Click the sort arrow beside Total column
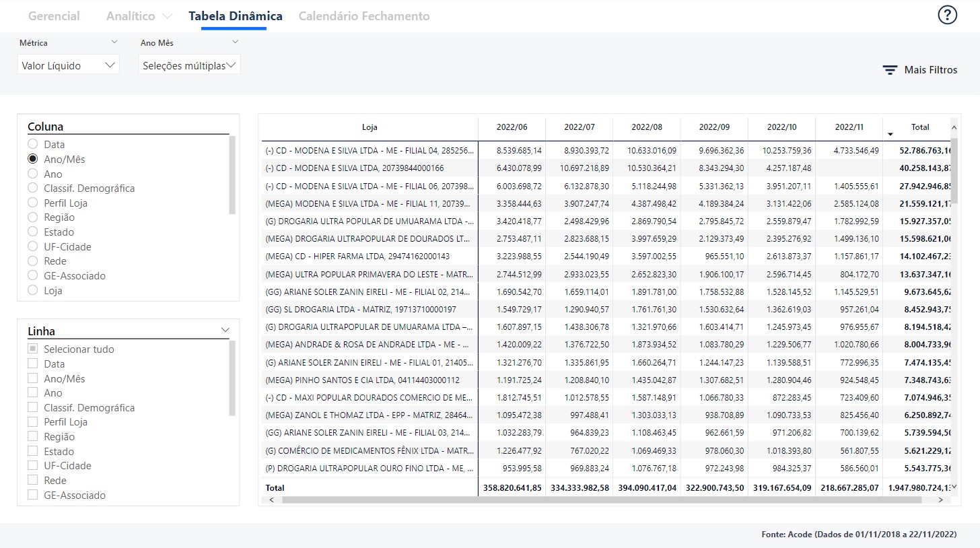 pos(890,134)
